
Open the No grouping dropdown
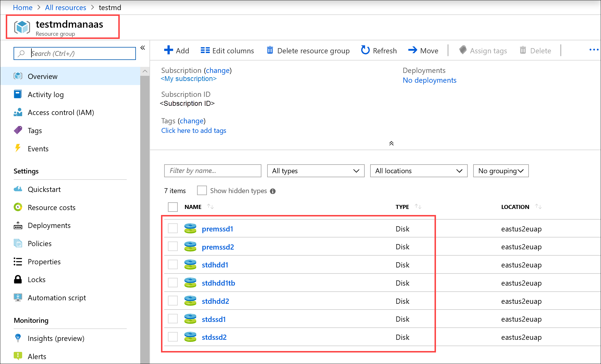pos(501,171)
